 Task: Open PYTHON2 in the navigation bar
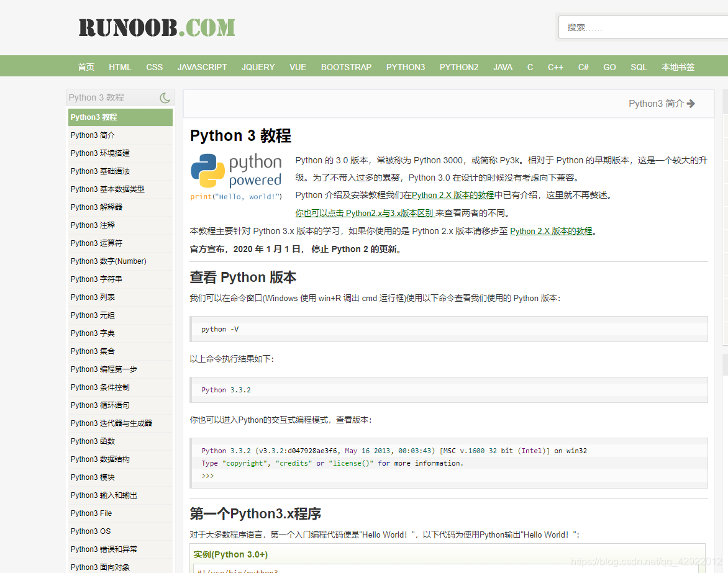[x=459, y=67]
